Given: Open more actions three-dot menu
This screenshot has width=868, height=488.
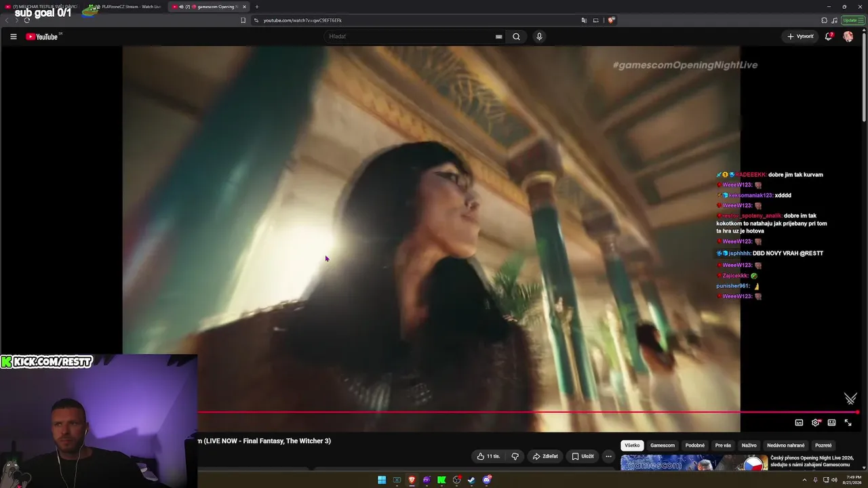Looking at the screenshot, I should pos(608,456).
